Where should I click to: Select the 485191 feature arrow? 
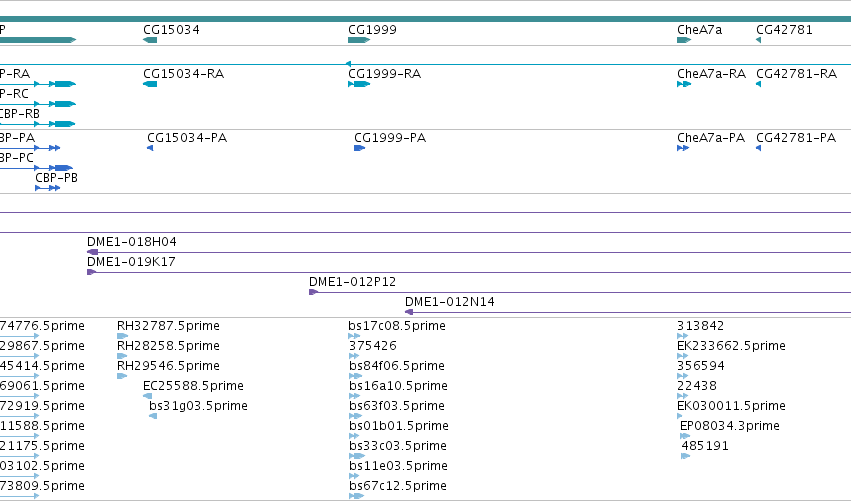685,456
